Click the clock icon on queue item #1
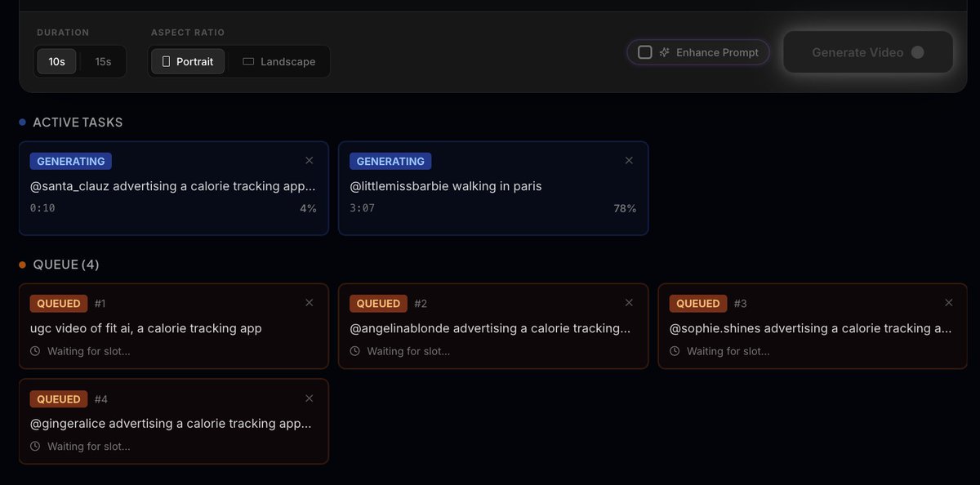This screenshot has height=485, width=980. [x=35, y=351]
